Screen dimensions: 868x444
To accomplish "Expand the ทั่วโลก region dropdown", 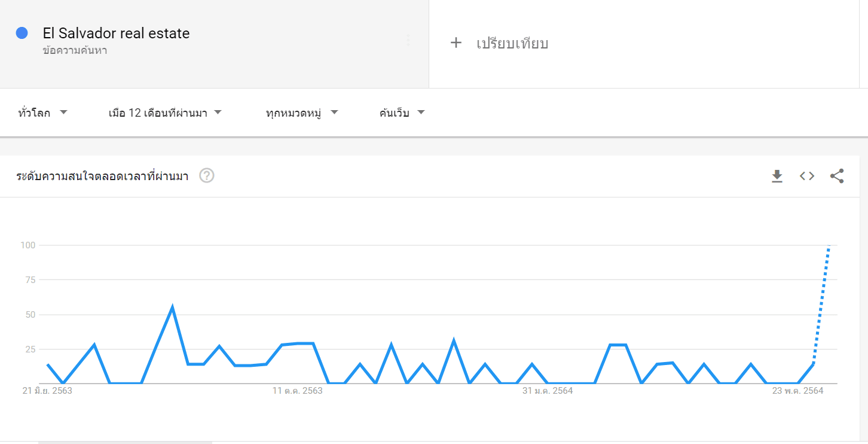I will [42, 112].
